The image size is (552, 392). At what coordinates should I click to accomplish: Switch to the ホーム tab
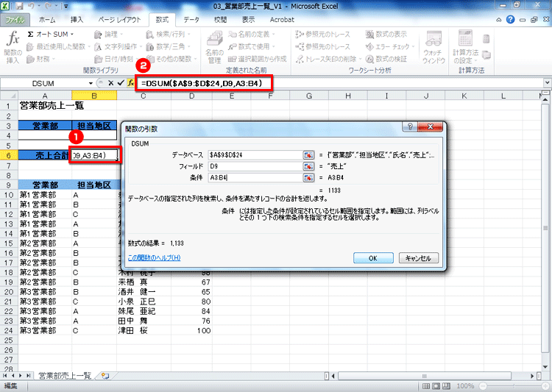[47, 20]
